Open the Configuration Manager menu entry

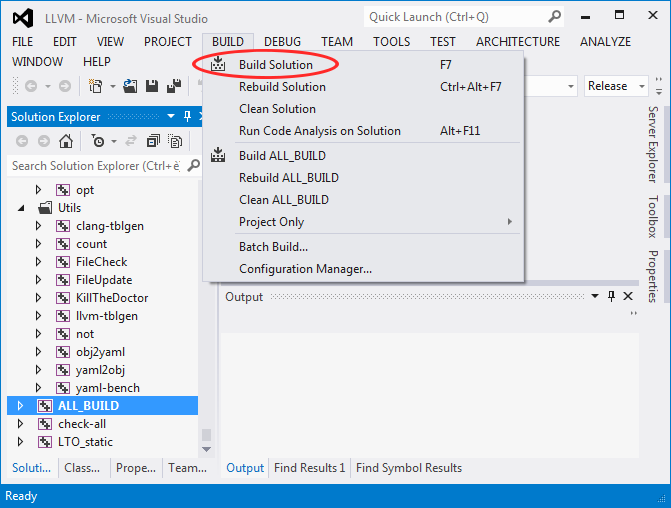tap(305, 269)
